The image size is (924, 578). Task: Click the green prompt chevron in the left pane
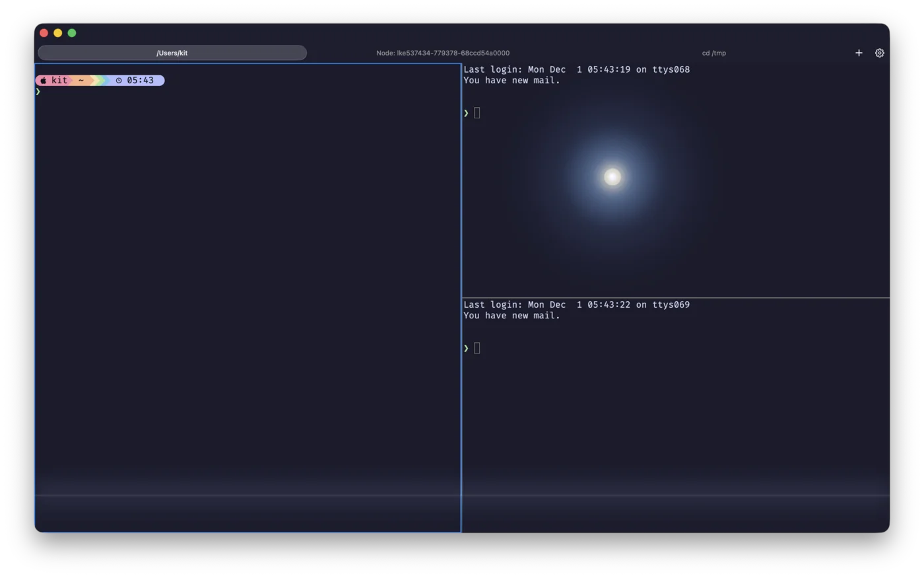tap(38, 92)
